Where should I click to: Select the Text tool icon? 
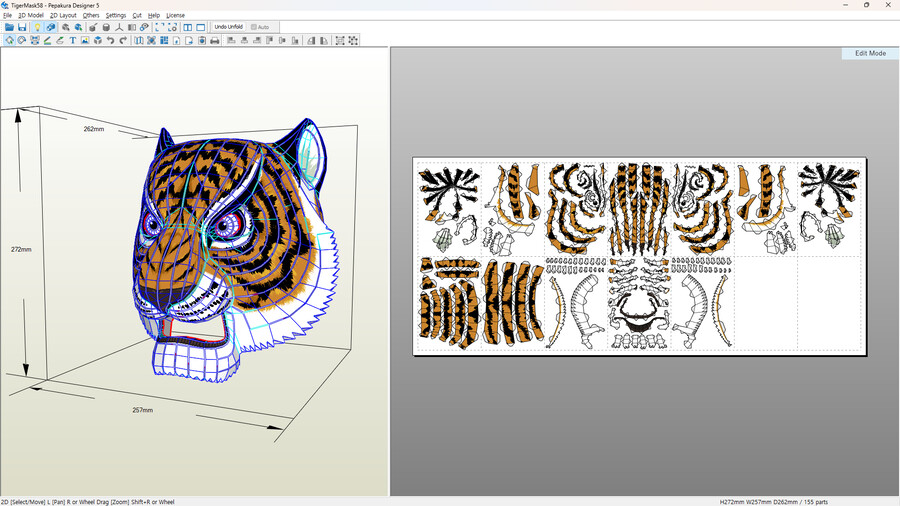(73, 41)
